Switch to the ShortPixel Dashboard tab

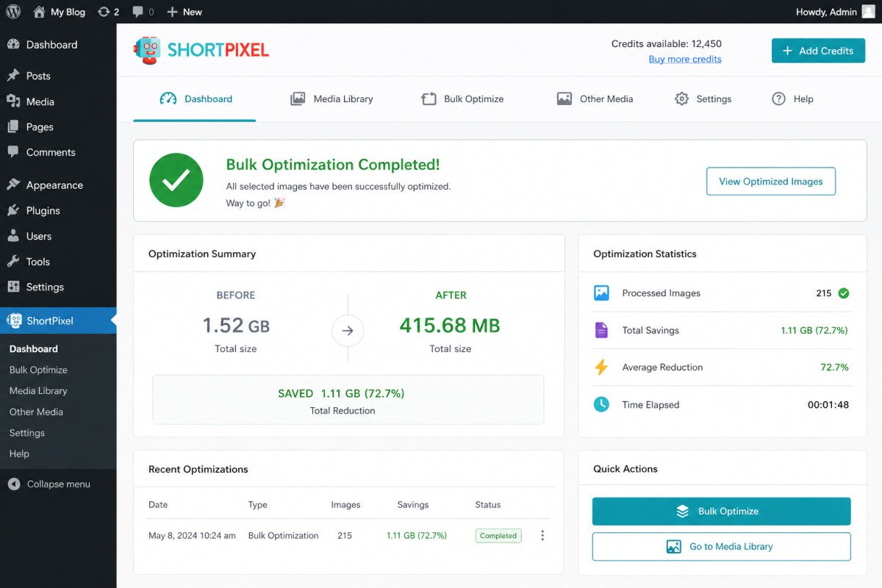(196, 98)
